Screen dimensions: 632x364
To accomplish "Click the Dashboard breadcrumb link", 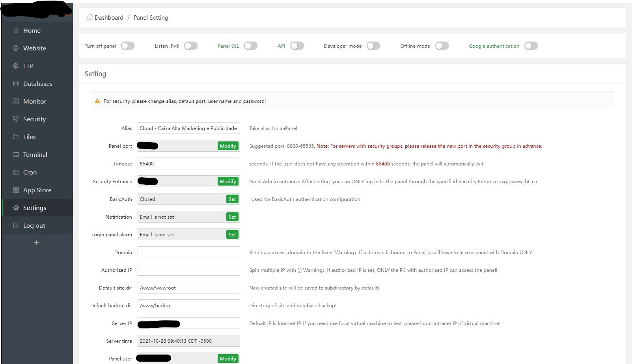I will point(109,18).
